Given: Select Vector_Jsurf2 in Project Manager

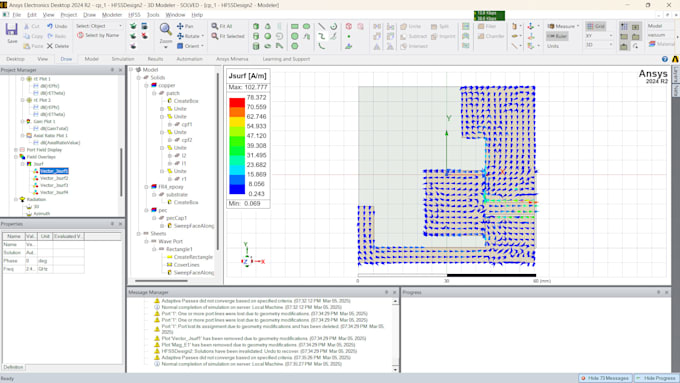Looking at the screenshot, I should tap(54, 178).
